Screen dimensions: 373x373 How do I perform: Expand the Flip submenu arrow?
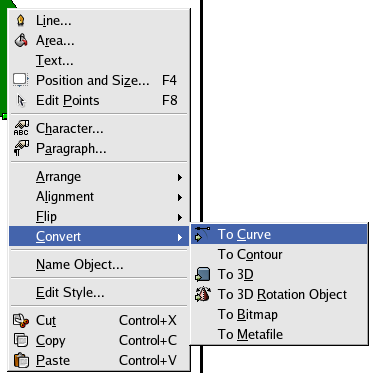180,217
